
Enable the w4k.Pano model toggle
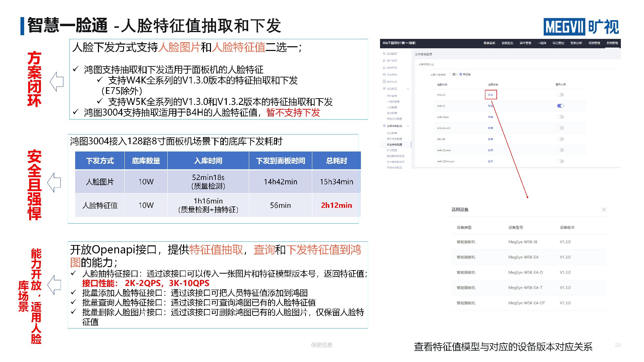click(560, 117)
